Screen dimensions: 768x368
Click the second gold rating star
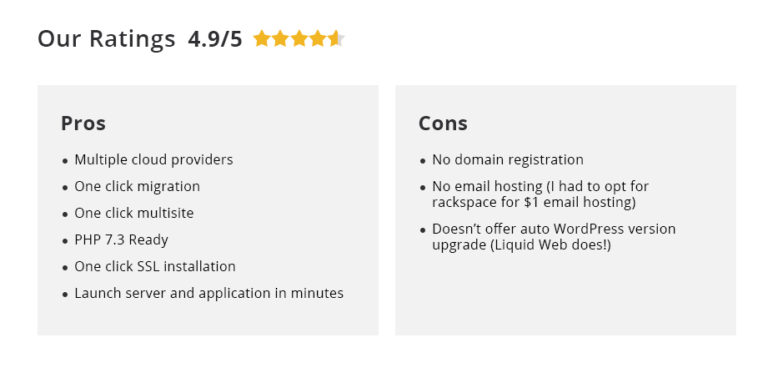(280, 38)
